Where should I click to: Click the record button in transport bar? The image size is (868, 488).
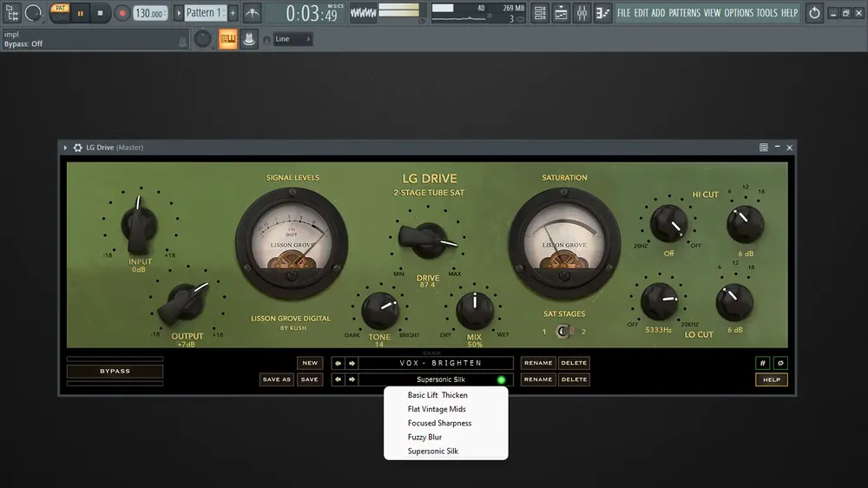tap(122, 13)
